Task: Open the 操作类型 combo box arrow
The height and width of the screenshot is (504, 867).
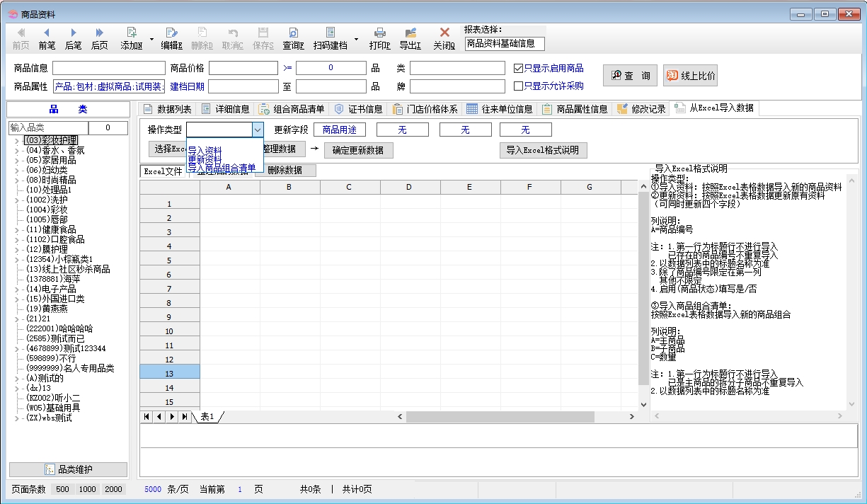Action: click(x=258, y=130)
